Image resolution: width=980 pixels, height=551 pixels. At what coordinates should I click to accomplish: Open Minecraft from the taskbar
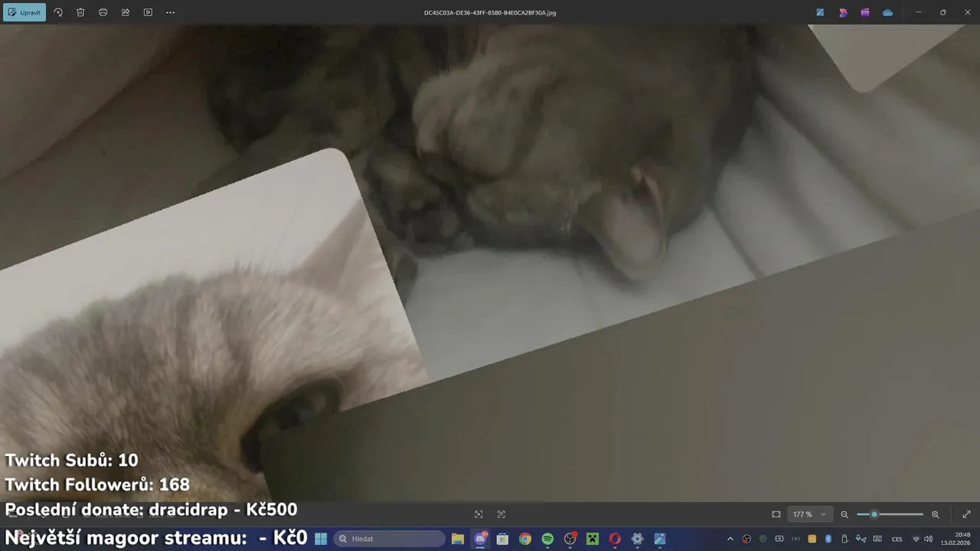pos(592,539)
